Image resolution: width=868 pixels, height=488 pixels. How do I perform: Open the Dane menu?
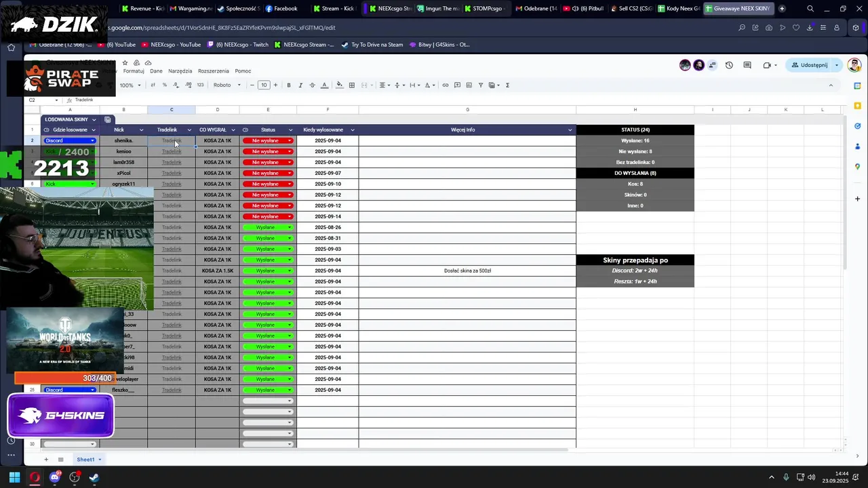(x=156, y=71)
